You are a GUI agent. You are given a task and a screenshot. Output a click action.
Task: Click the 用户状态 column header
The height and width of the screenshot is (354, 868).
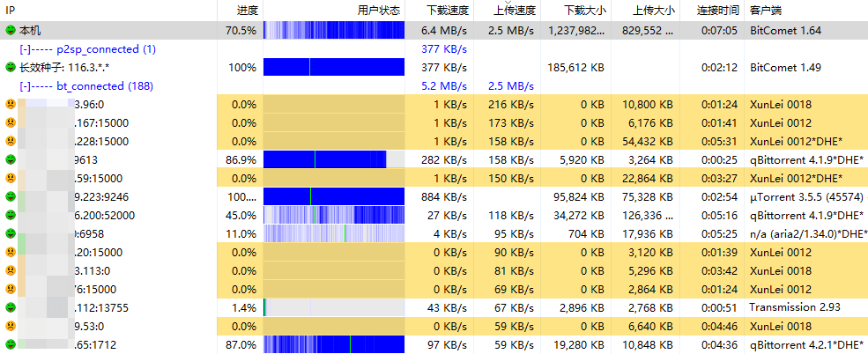point(379,11)
